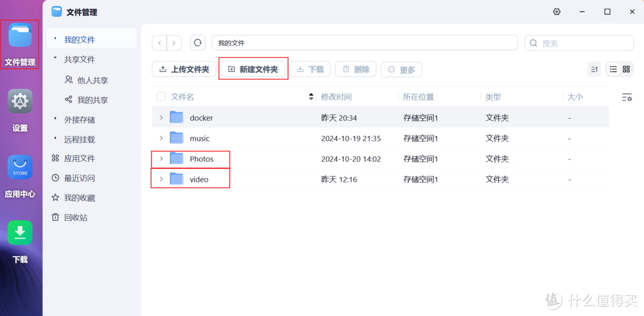The width and height of the screenshot is (644, 316).
Task: Select the video file name
Action: coord(199,179)
